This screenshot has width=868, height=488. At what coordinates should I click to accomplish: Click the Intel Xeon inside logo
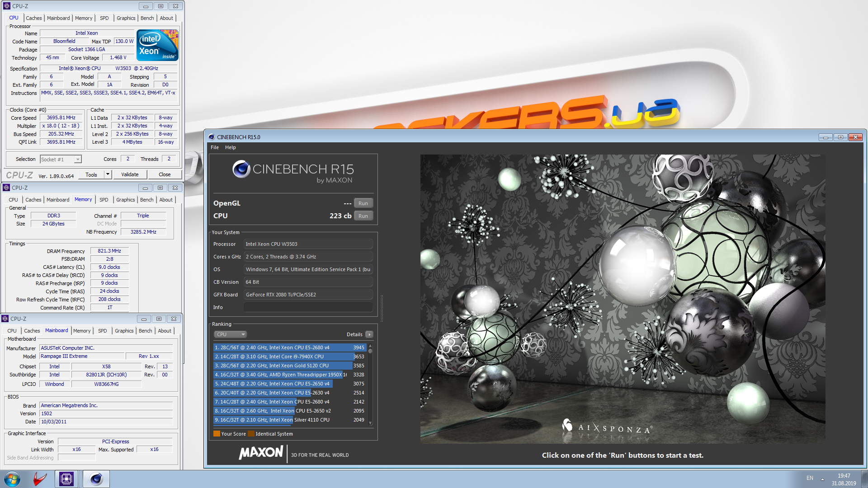[x=157, y=45]
